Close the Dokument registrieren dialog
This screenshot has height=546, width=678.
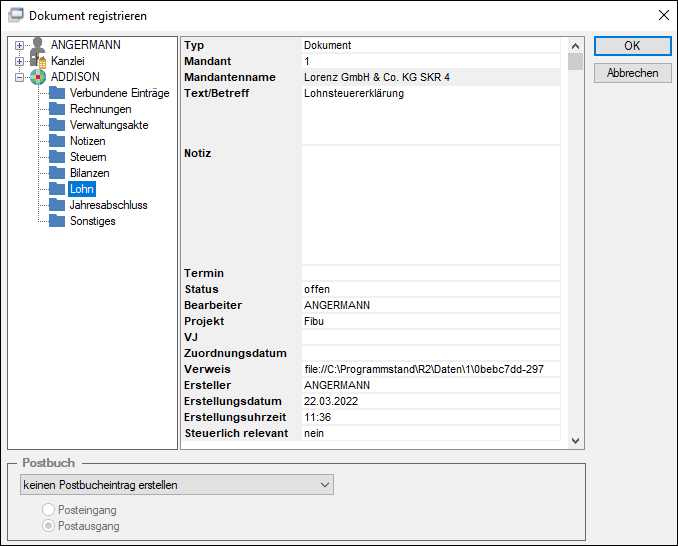coord(664,15)
